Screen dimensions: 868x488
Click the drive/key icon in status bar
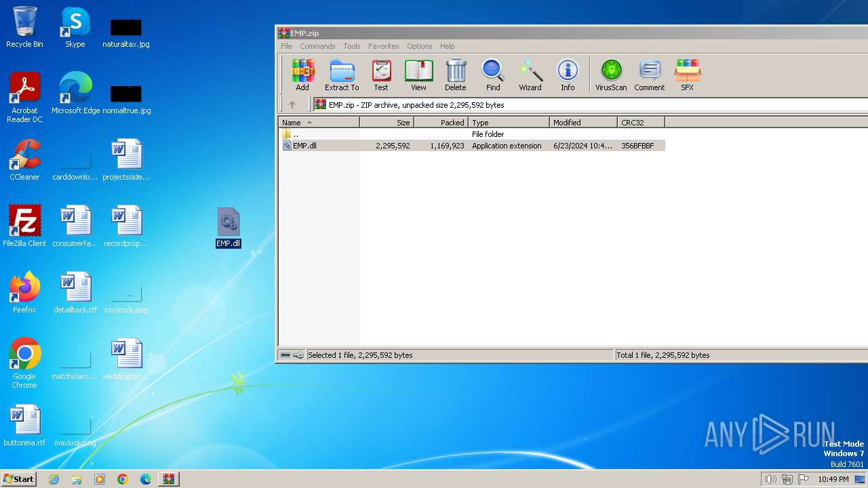(292, 355)
